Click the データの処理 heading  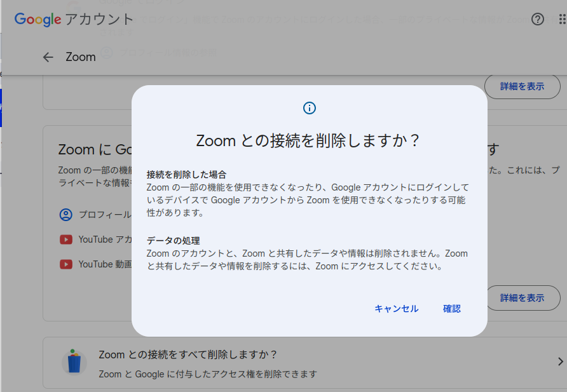[173, 241]
